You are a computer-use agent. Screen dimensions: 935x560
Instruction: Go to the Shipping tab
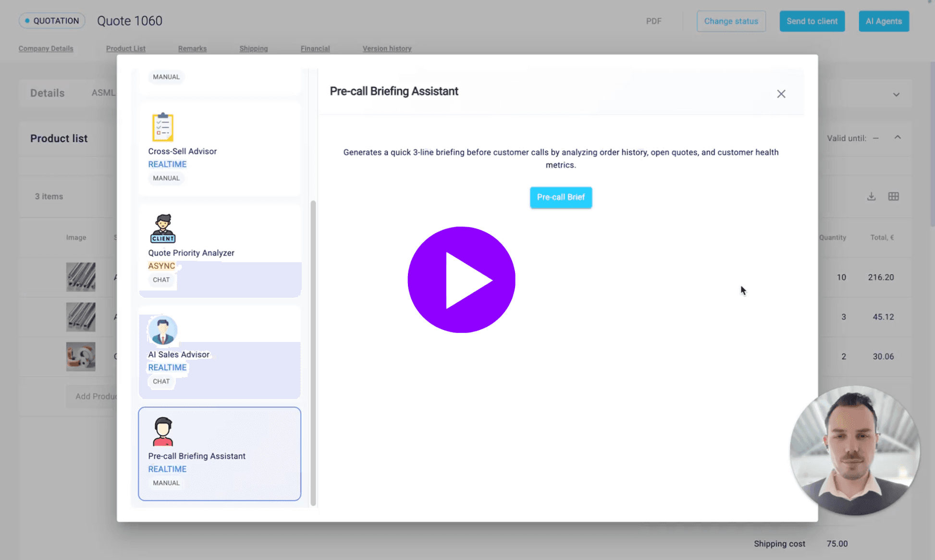point(253,49)
